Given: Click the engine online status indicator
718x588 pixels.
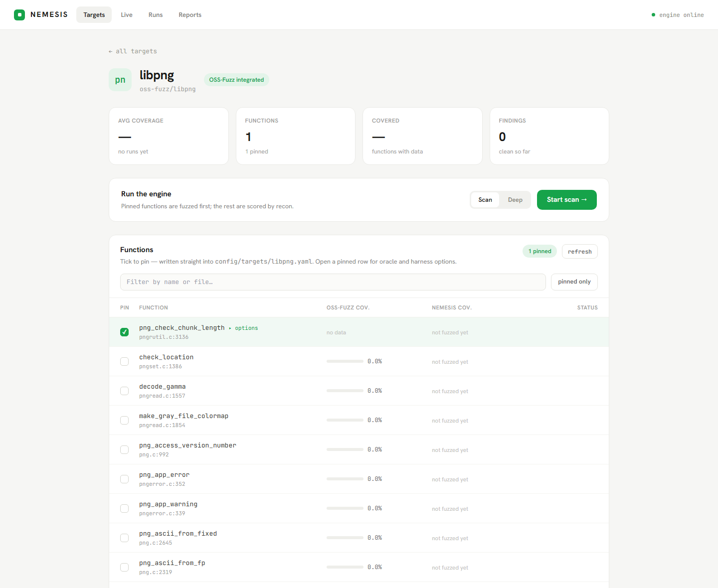Looking at the screenshot, I should coord(677,15).
